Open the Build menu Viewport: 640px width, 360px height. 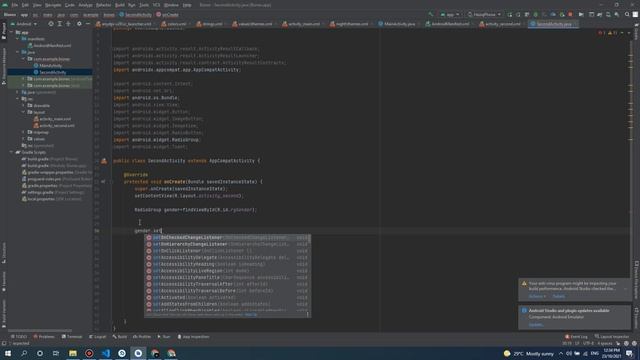click(120, 5)
